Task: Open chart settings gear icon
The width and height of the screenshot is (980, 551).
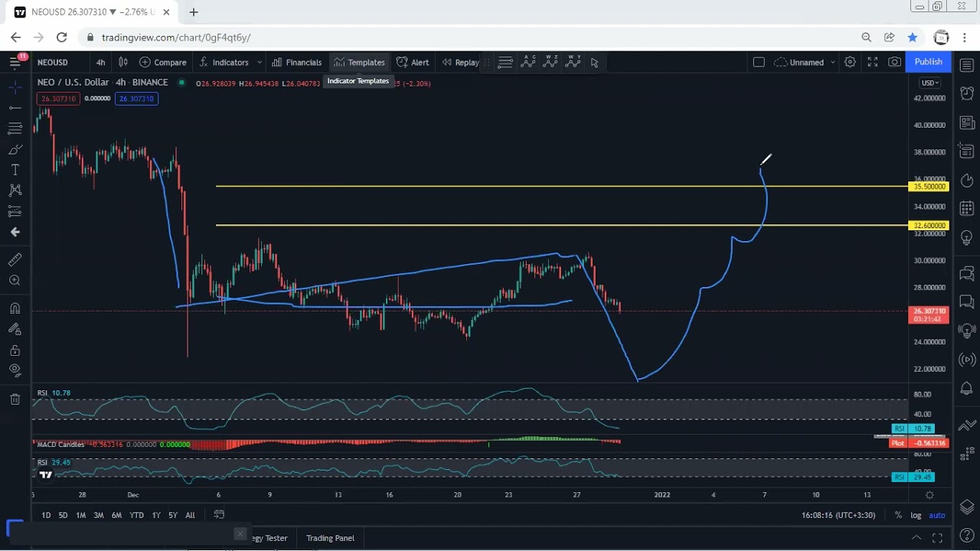Action: 850,62
